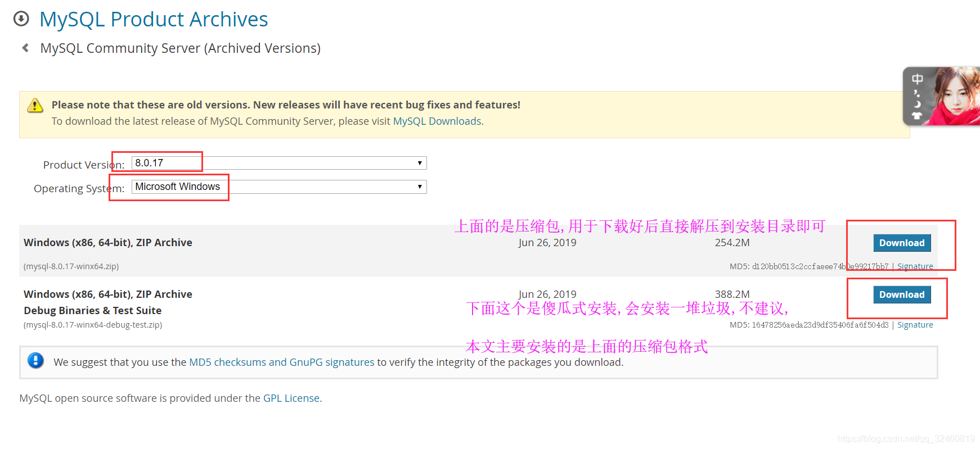Click the yellow warning triangle icon
The image size is (980, 449).
pyautogui.click(x=35, y=105)
